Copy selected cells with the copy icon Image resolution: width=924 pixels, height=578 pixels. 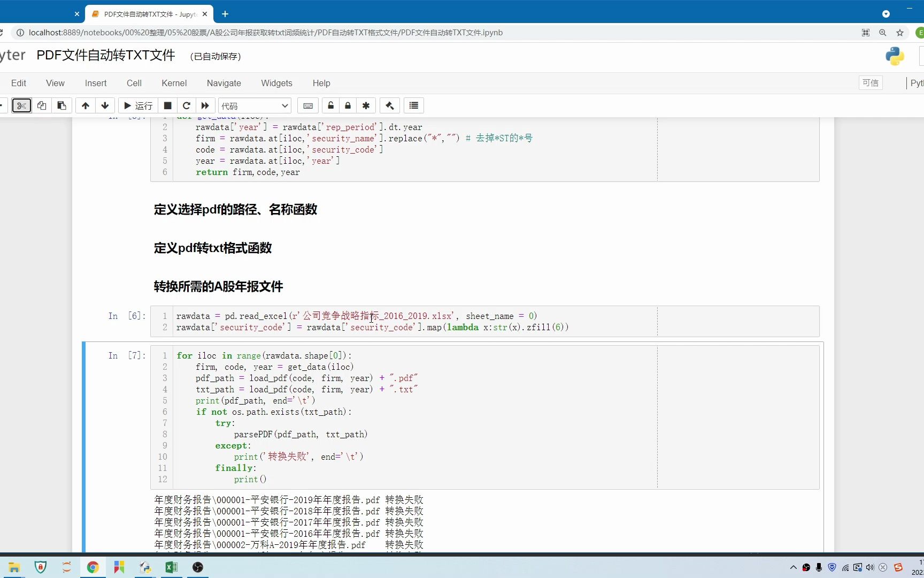(42, 105)
